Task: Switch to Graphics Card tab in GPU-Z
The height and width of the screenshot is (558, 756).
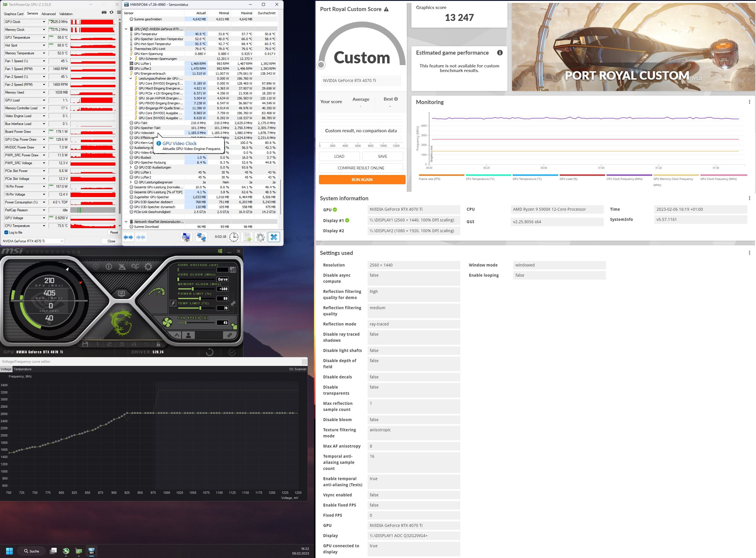Action: pyautogui.click(x=13, y=14)
